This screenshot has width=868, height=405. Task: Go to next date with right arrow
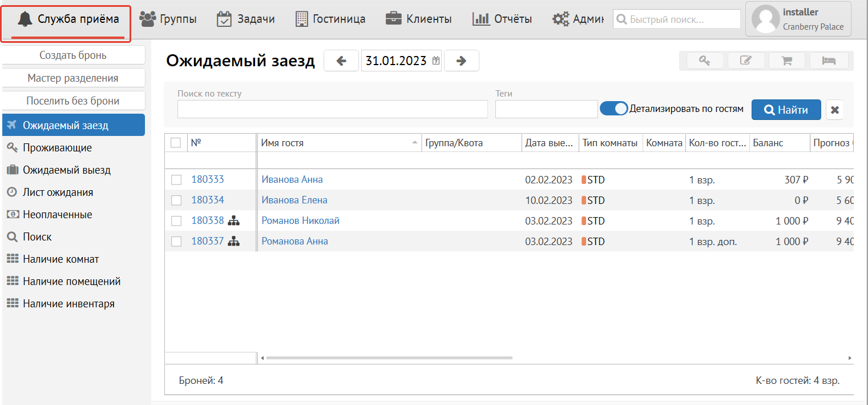pos(462,61)
